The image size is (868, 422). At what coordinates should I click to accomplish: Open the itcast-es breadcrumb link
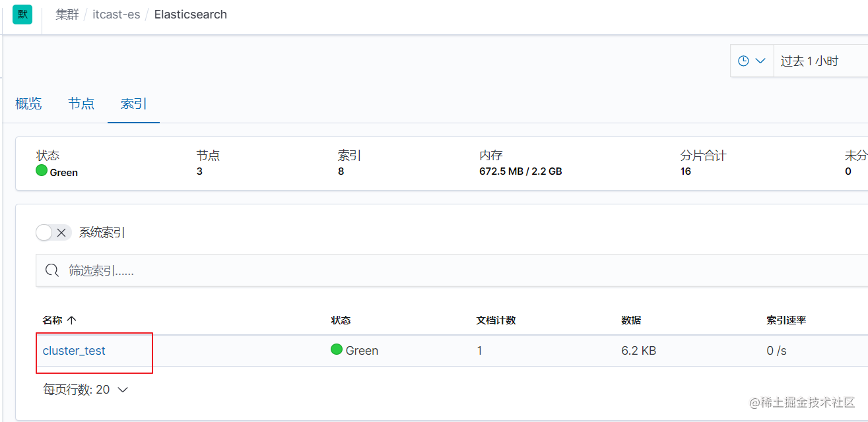pos(116,15)
